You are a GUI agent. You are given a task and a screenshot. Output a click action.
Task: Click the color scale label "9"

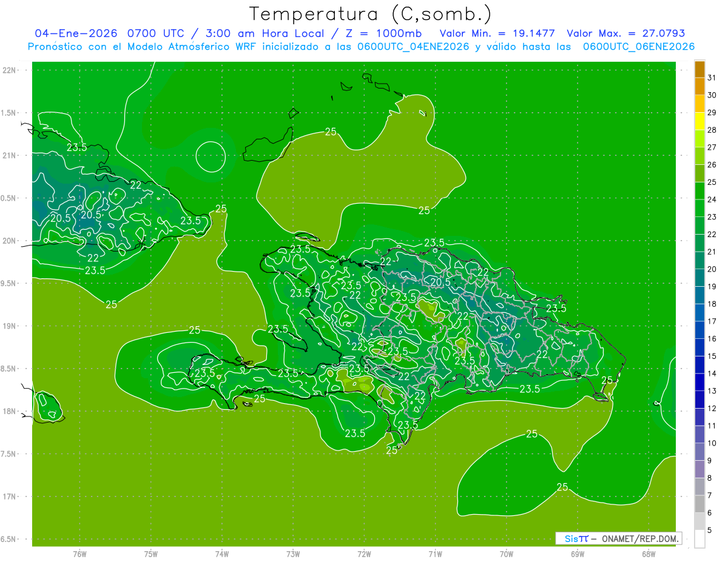[x=709, y=461]
